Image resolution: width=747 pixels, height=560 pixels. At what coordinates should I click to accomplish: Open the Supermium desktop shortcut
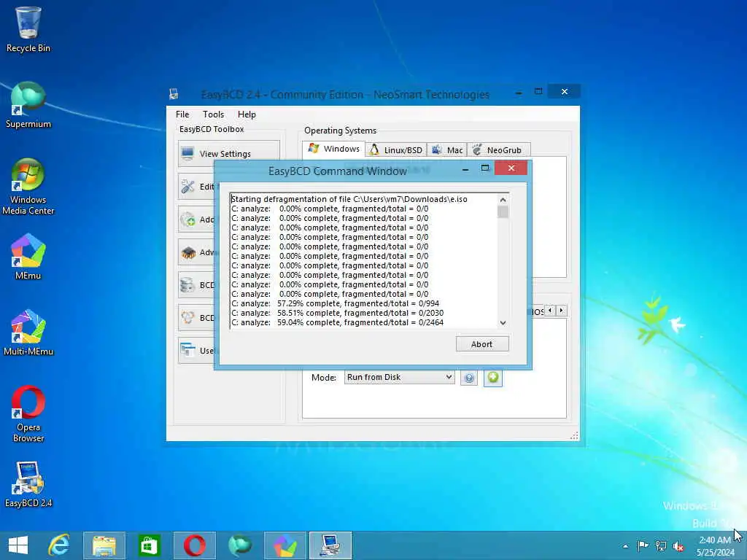coord(28,105)
